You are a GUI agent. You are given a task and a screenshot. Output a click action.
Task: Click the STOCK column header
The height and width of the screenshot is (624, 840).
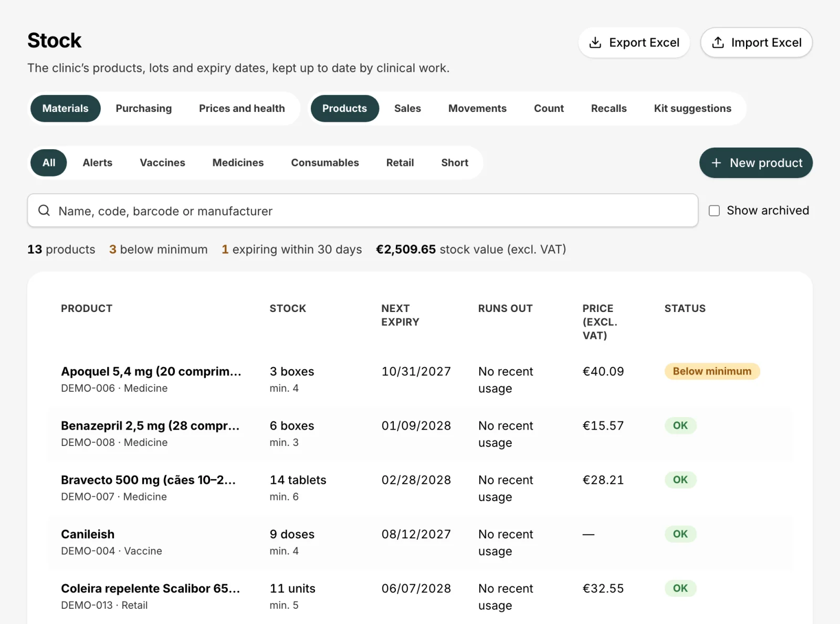288,308
